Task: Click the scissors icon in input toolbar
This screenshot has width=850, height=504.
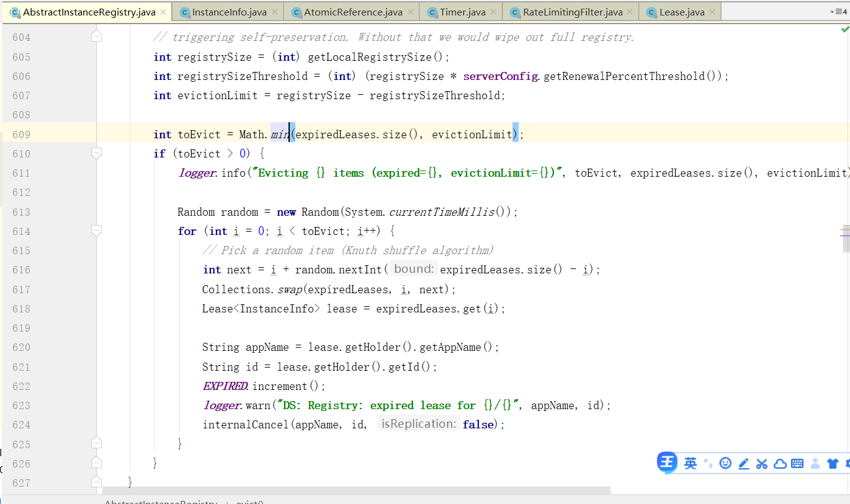Action: (x=762, y=463)
